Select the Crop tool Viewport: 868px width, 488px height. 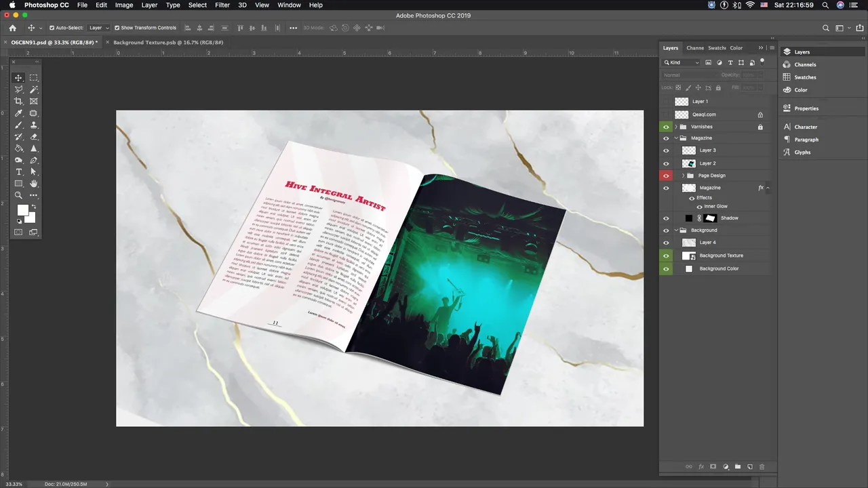(x=18, y=101)
